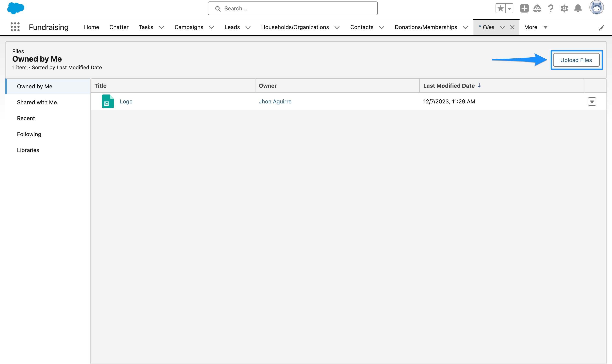Click the image file icon beside Logo
The width and height of the screenshot is (612, 364).
click(108, 101)
